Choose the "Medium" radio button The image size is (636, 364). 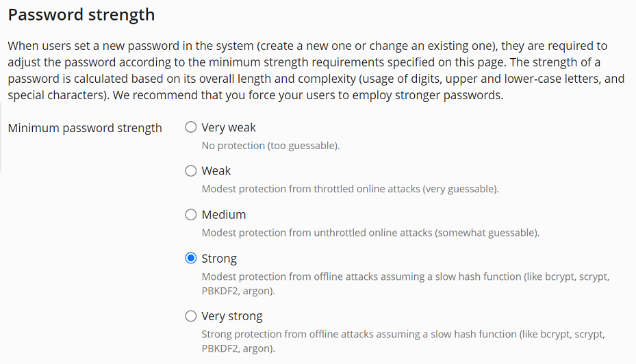191,215
